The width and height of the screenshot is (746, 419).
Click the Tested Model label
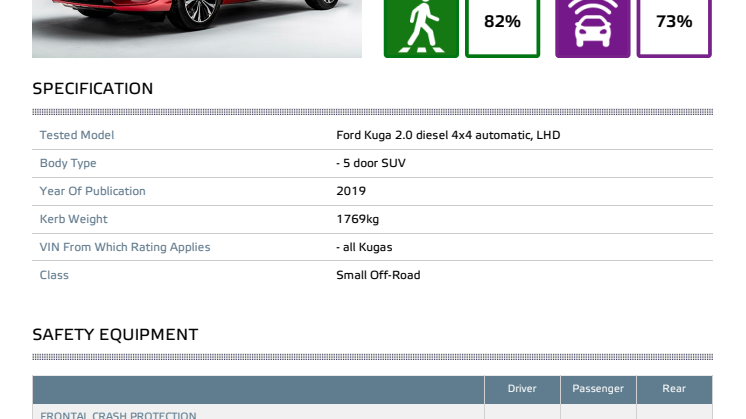click(x=77, y=135)
